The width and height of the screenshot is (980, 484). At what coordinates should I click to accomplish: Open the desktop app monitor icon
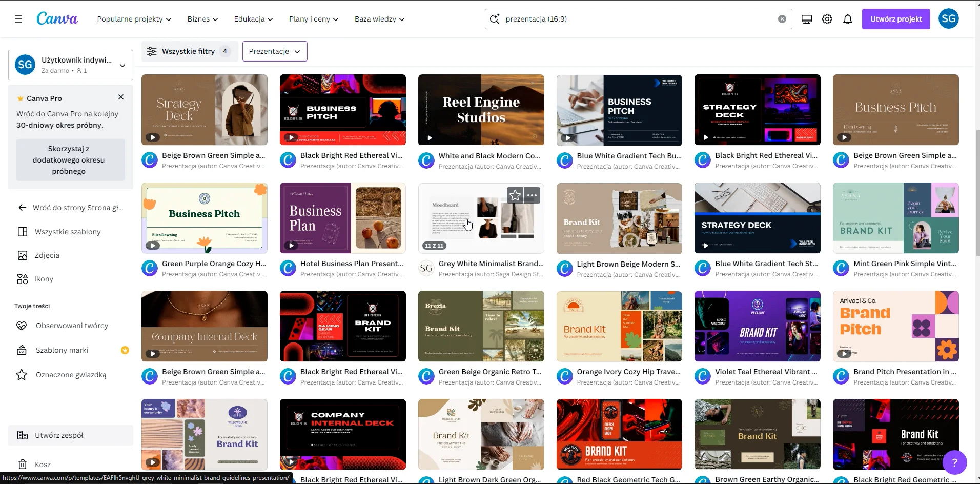(806, 19)
